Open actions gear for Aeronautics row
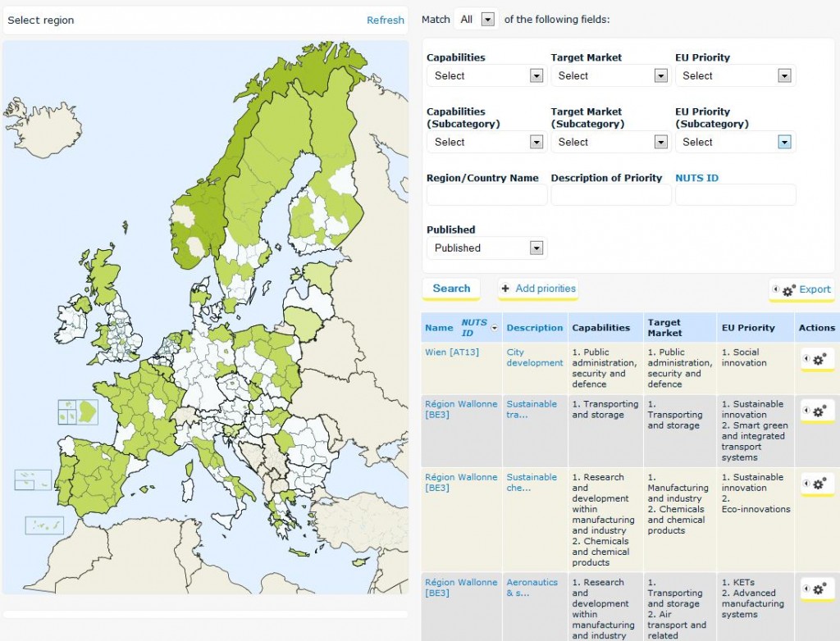Viewport: 840px width, 641px height. coord(818,589)
